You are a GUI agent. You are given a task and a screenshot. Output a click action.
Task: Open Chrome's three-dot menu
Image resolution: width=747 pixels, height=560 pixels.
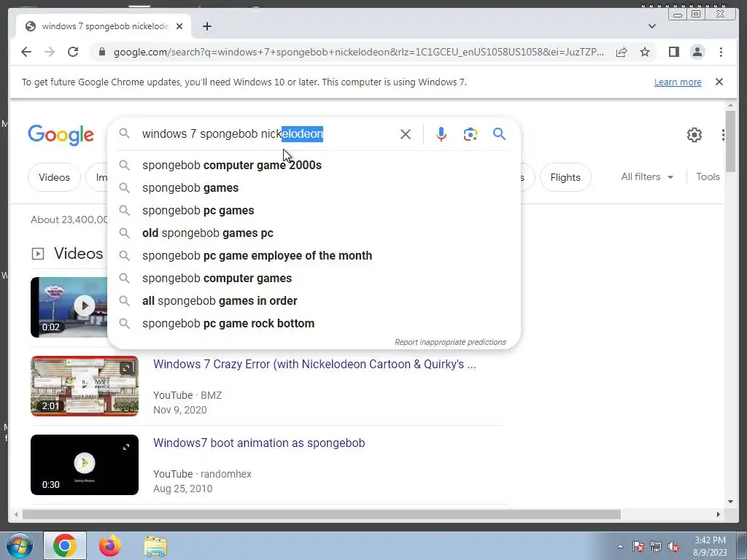[x=721, y=52]
